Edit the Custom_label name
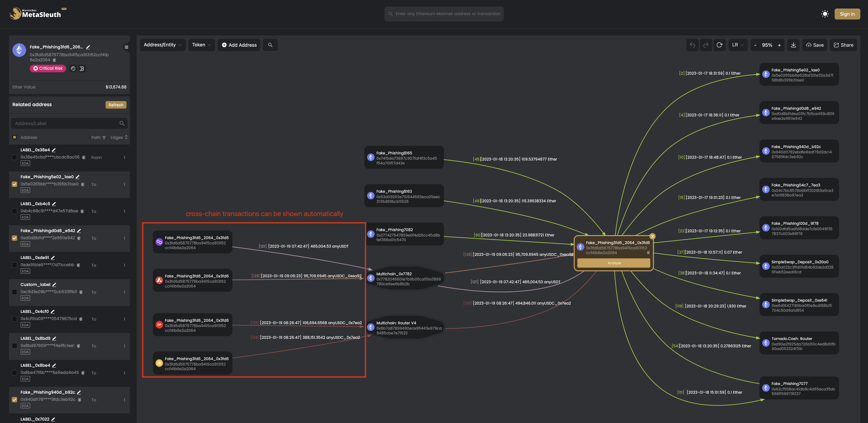 (54, 285)
